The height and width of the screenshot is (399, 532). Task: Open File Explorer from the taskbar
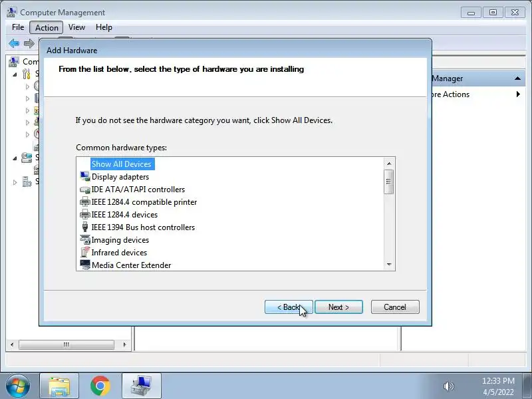(x=59, y=386)
